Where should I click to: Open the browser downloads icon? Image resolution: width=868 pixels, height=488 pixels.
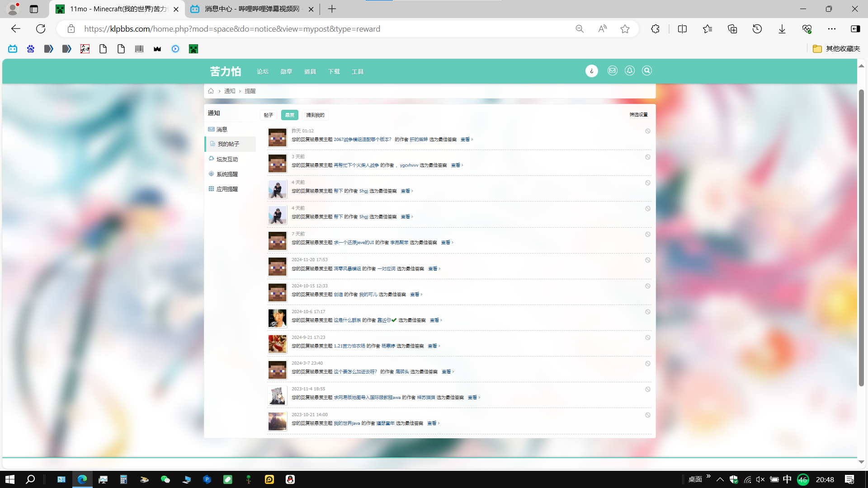782,29
